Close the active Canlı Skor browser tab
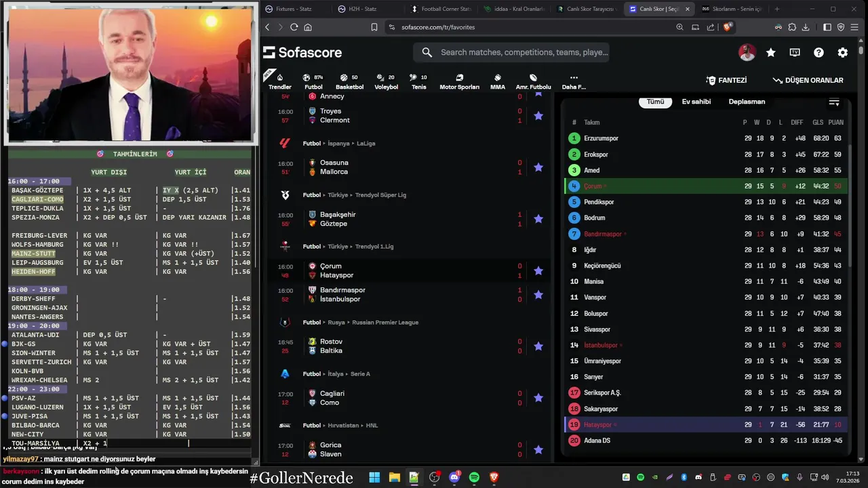868x488 pixels. 688,9
